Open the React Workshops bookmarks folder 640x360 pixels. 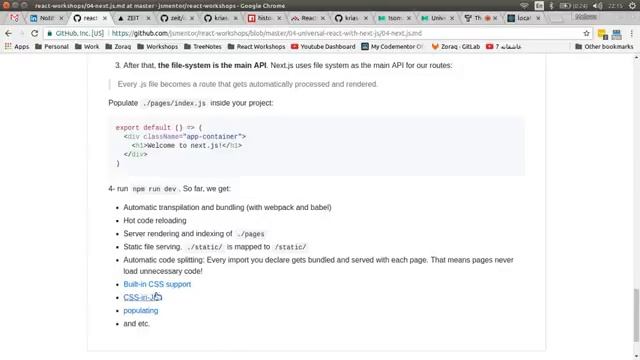256,47
